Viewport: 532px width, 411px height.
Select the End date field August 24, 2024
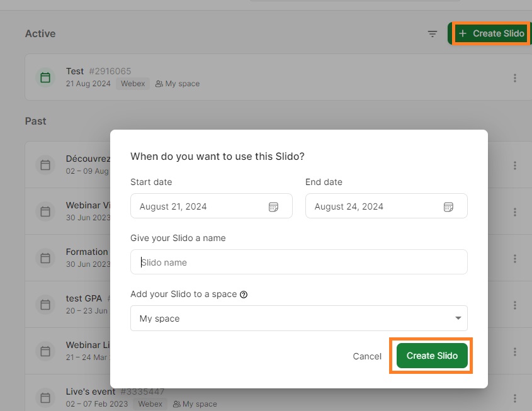[386, 206]
